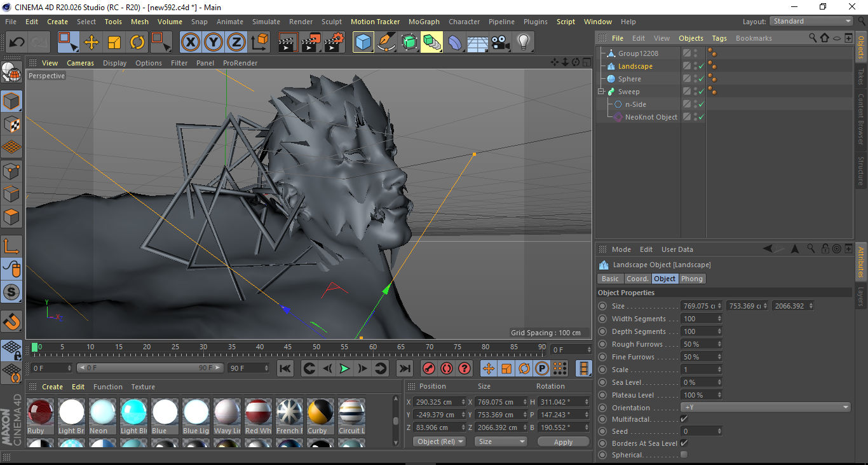868x465 pixels.
Task: Toggle the Enable Snap magnet icon
Action: coord(11,321)
